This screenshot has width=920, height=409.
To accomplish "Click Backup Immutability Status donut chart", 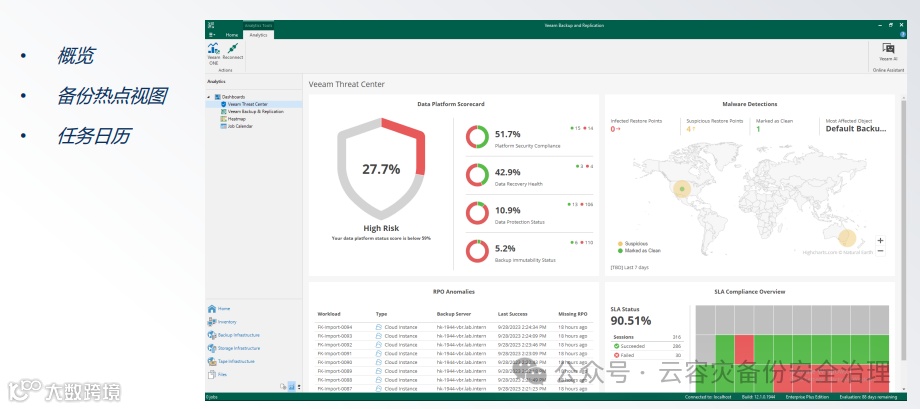I will tap(478, 251).
